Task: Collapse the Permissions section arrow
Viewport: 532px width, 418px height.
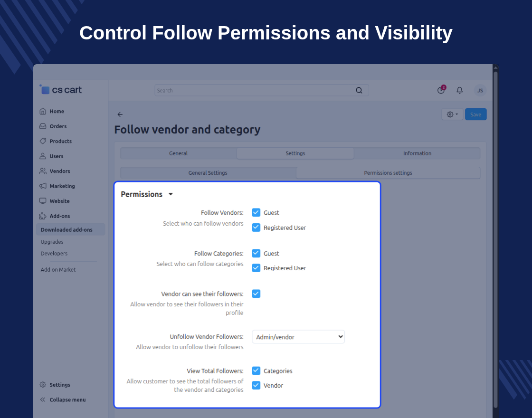Action: (x=171, y=194)
